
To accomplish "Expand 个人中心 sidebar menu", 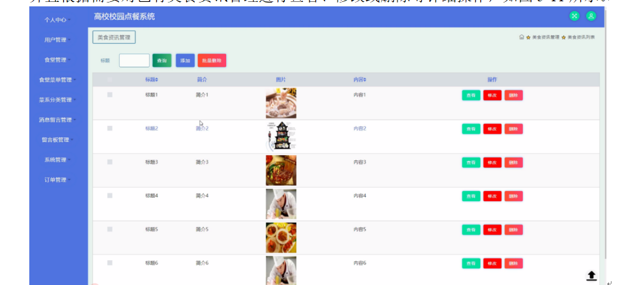I will 57,20.
